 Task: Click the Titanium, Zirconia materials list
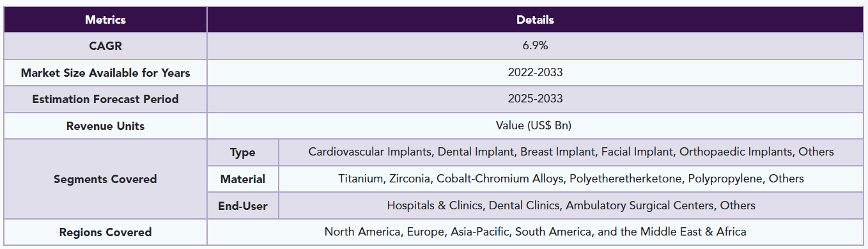pos(571,179)
